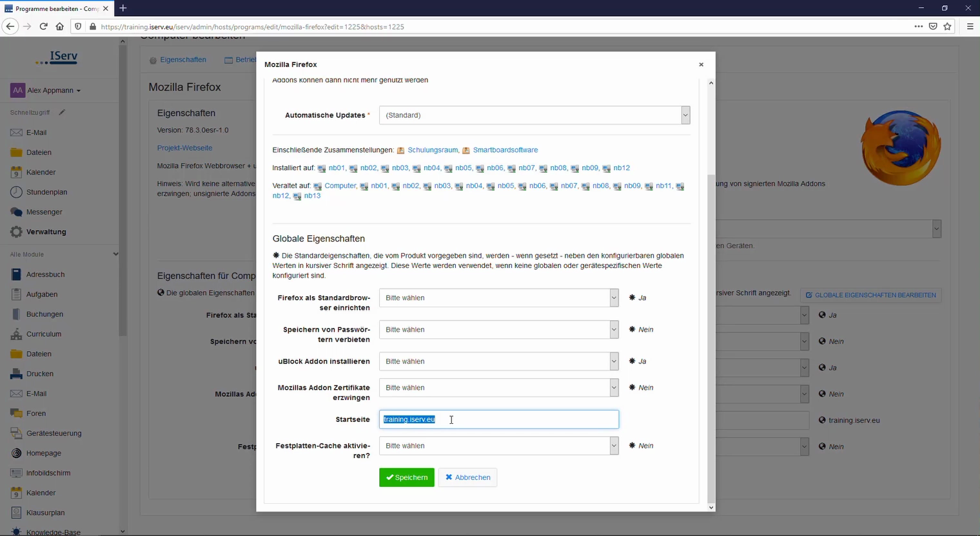Open Stundenplan clock icon in sidebar

[x=16, y=192]
